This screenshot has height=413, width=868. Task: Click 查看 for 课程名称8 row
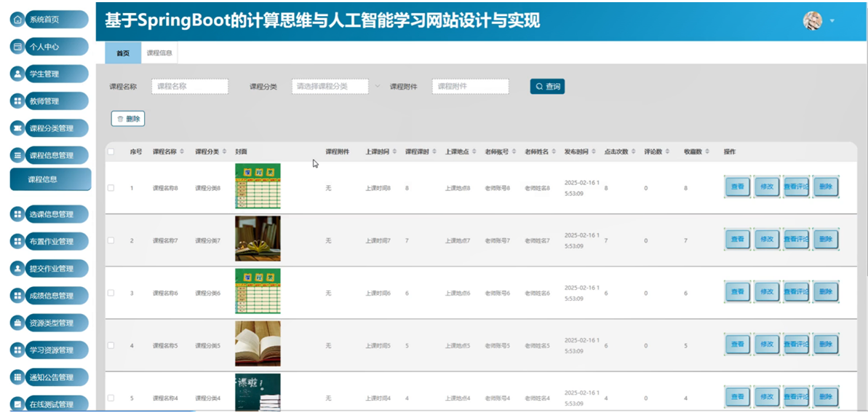737,187
